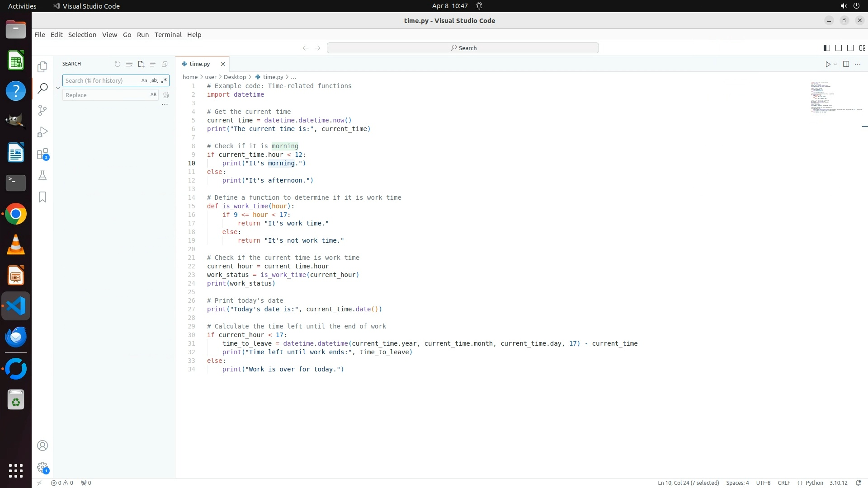Open the Source Control view
The width and height of the screenshot is (868, 488).
tap(42, 110)
